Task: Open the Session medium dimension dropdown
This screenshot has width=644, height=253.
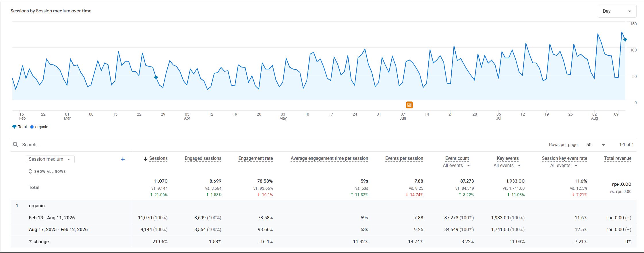Action: (x=50, y=159)
